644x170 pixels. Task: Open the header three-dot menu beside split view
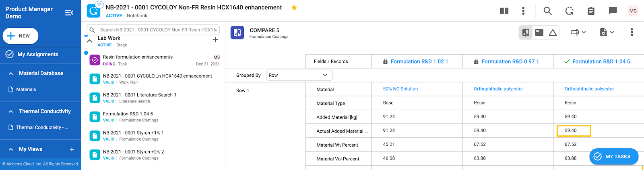(523, 11)
